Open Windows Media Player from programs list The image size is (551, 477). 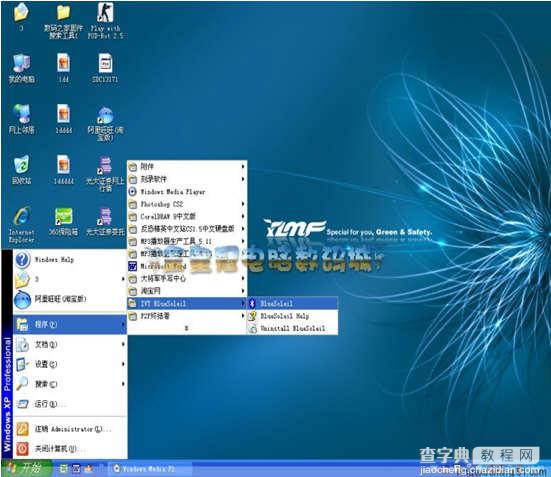click(187, 192)
